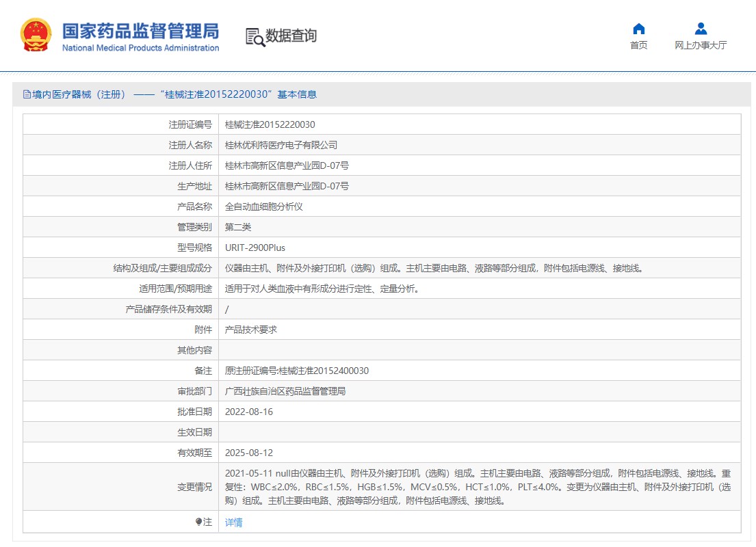Open the 详情 link
Viewport: 756px width, 547px height.
pyautogui.click(x=234, y=522)
